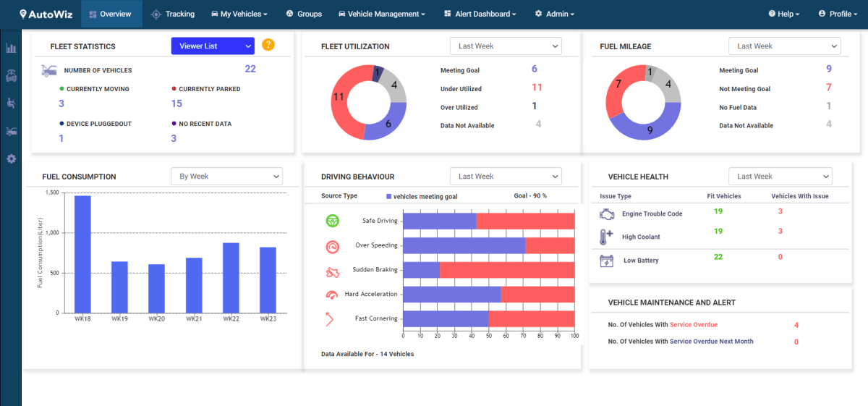The width and height of the screenshot is (868, 406).
Task: Click Engine Trouble Code vehicles with issue 3
Action: 780,211
